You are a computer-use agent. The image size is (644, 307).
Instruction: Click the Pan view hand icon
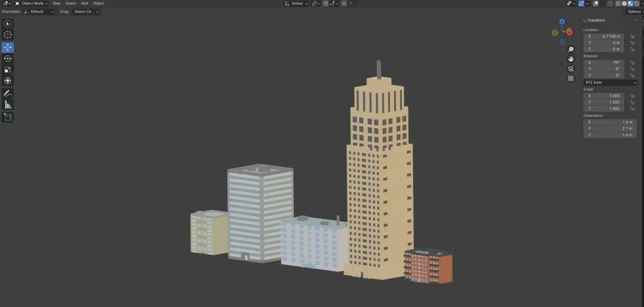click(x=571, y=59)
